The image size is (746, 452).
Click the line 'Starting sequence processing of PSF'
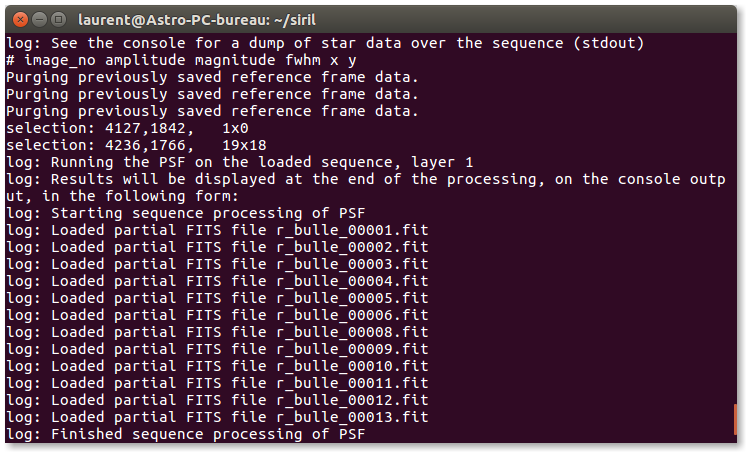pos(185,212)
